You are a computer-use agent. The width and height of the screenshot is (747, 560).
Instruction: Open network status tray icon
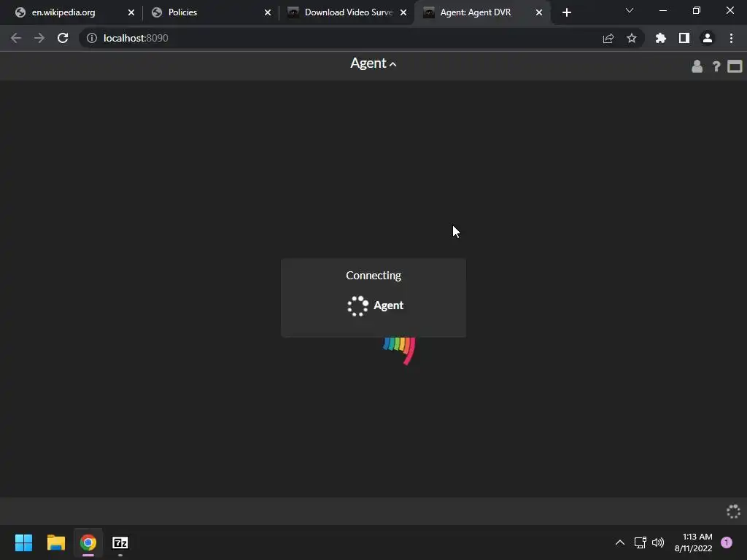click(x=640, y=542)
